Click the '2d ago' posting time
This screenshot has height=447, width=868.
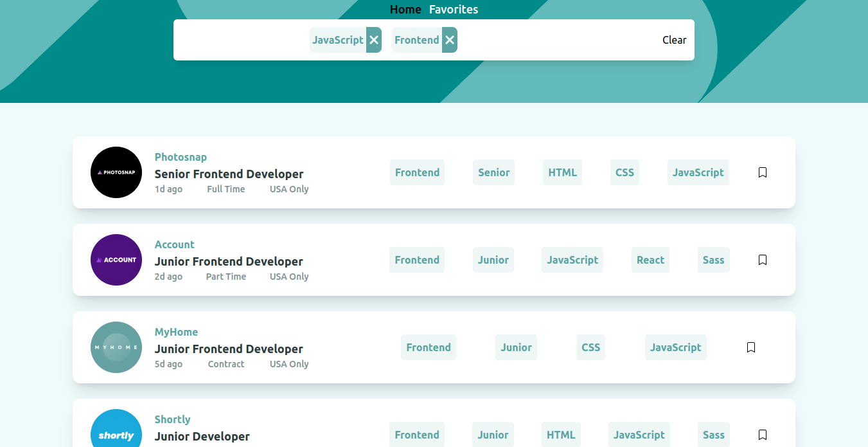click(168, 277)
